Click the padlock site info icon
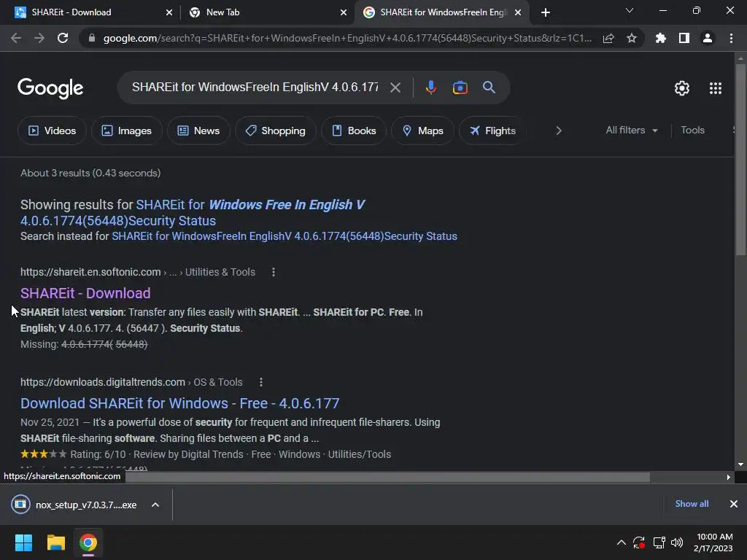The width and height of the screenshot is (747, 560). (92, 38)
